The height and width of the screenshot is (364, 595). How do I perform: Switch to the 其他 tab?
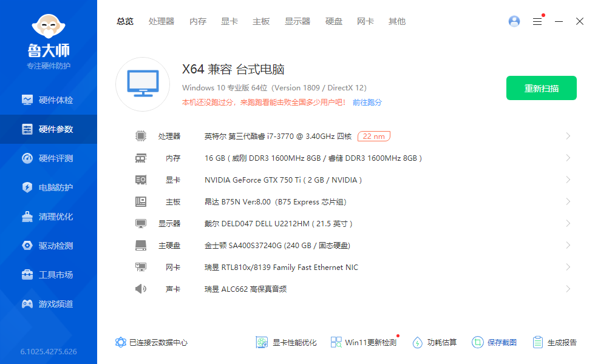click(x=397, y=22)
